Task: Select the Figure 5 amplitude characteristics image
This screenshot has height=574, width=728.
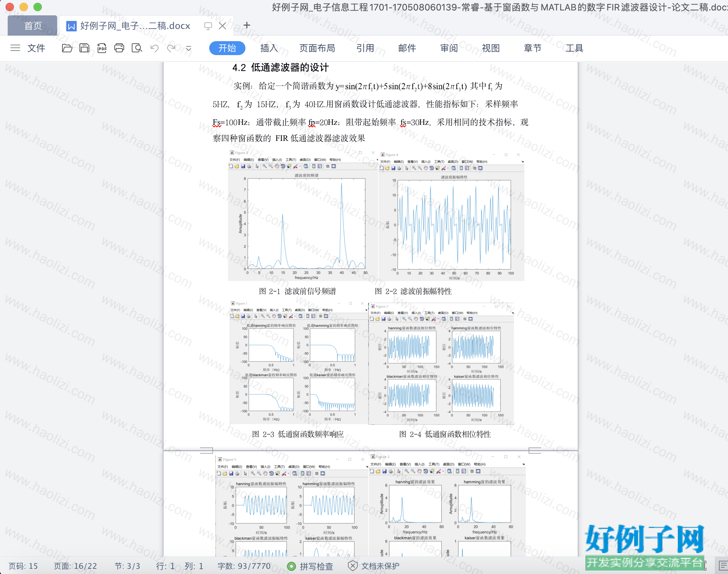Action: (x=291, y=506)
